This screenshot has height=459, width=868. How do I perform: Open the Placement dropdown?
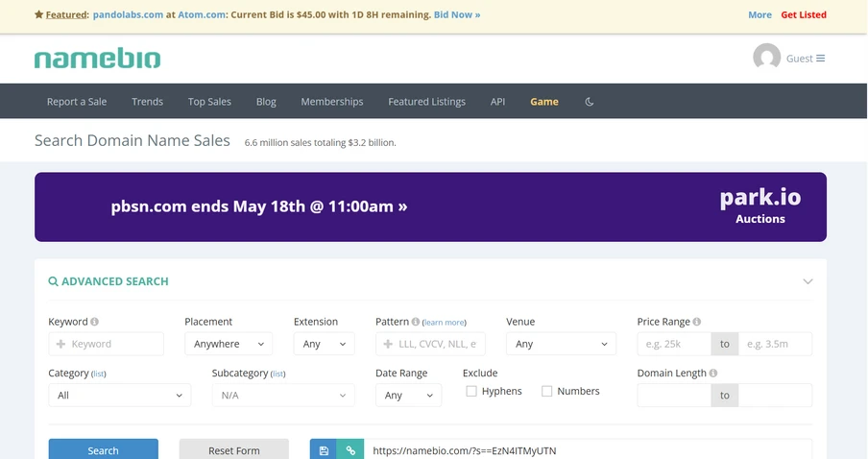(x=229, y=344)
